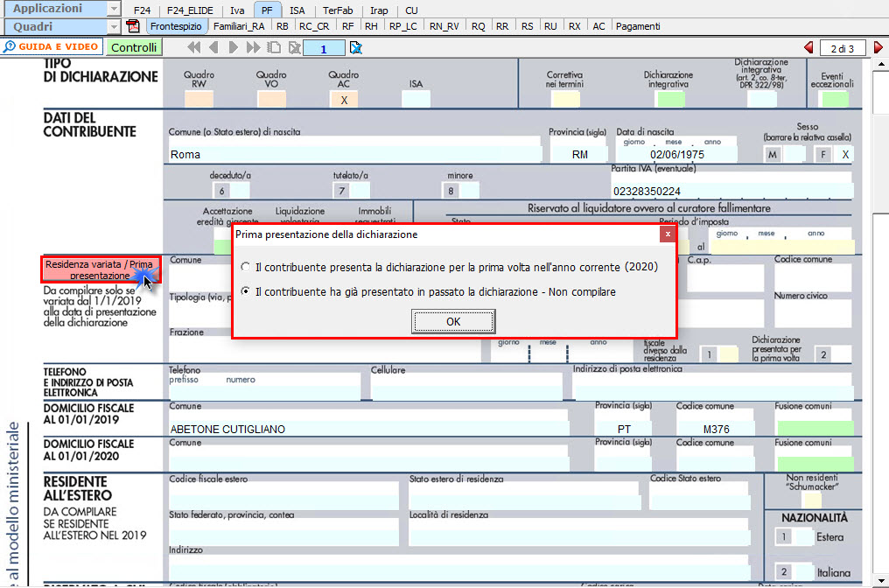The width and height of the screenshot is (889, 588).
Task: Toggle the Quadro RW checkbox
Action: click(x=199, y=99)
